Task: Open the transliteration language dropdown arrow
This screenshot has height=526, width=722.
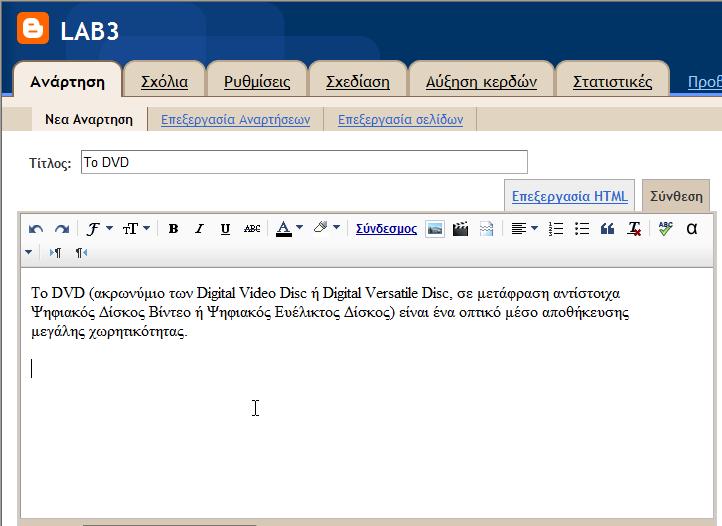Action: coord(29,252)
